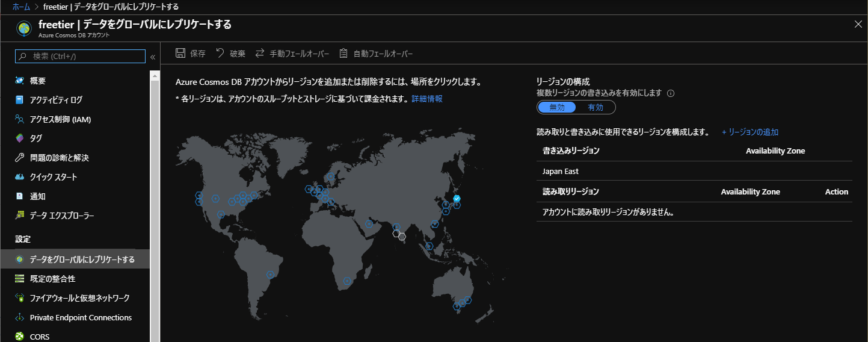
Task: Select 無効 on multi-region write toggle
Action: (557, 108)
